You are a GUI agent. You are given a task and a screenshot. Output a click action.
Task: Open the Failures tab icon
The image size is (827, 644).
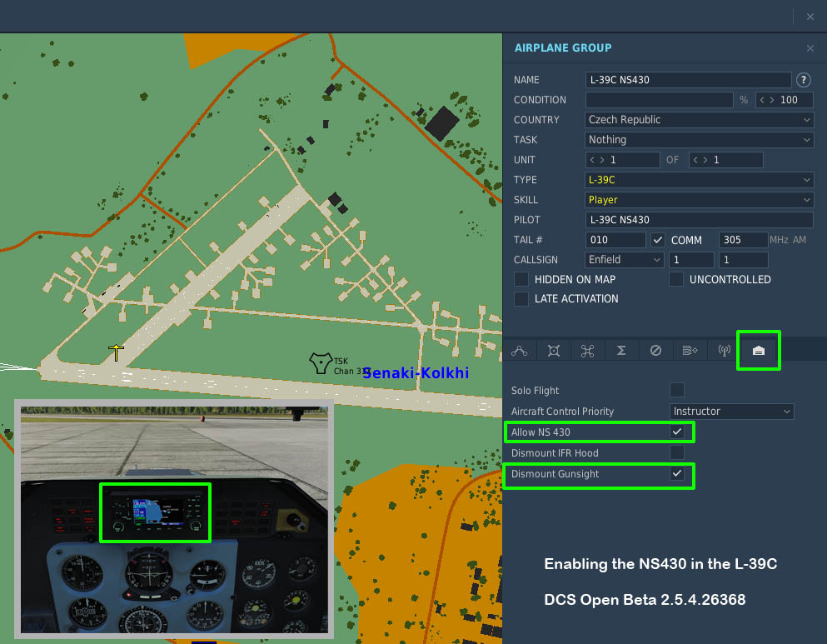point(655,351)
